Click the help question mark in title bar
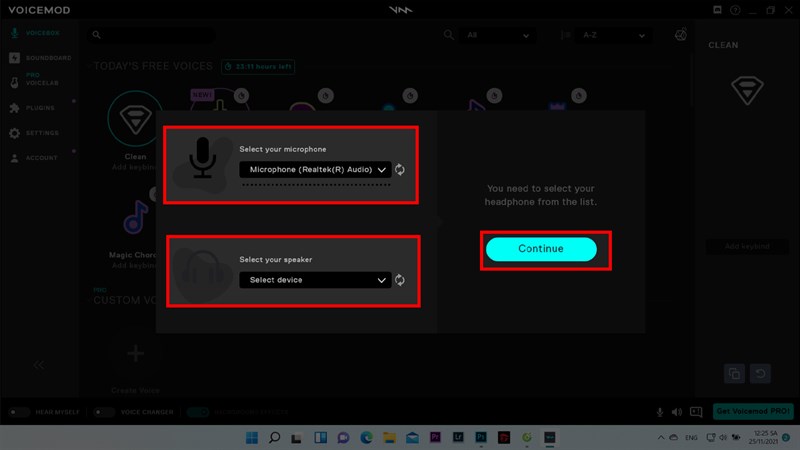The height and width of the screenshot is (450, 800). click(x=735, y=10)
